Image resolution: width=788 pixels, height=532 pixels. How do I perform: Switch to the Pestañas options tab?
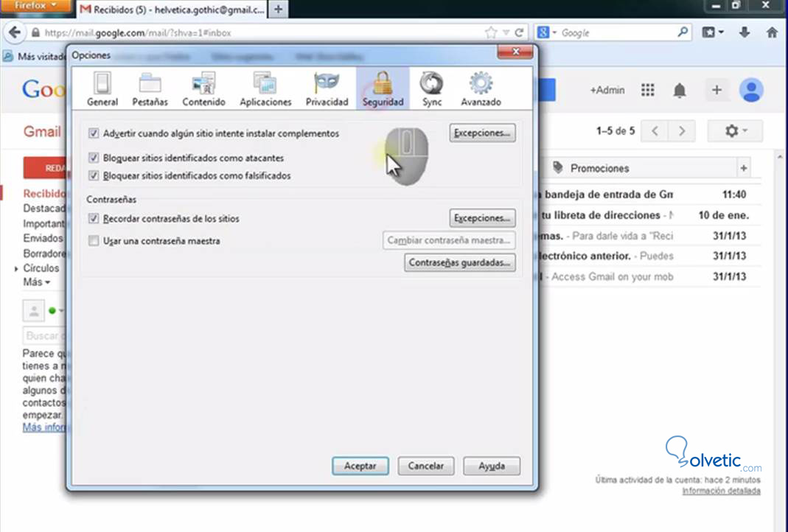coord(150,89)
